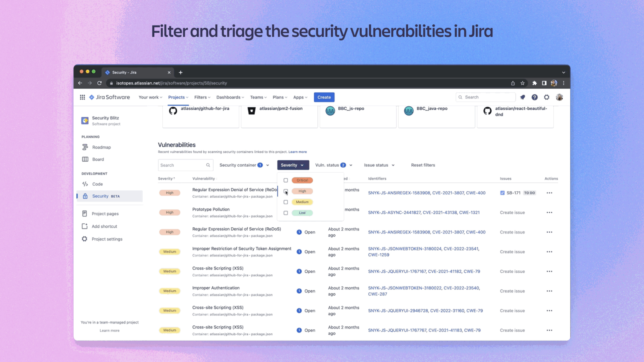Expand the Teams dropdown
Viewport: 644px width, 362px height.
[259, 97]
